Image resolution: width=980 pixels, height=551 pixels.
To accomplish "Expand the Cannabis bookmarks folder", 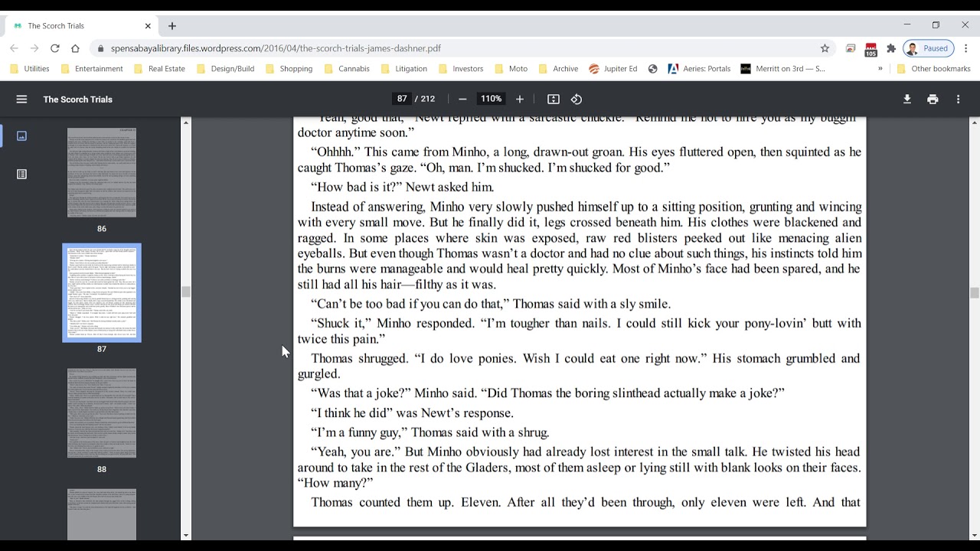I will [347, 69].
